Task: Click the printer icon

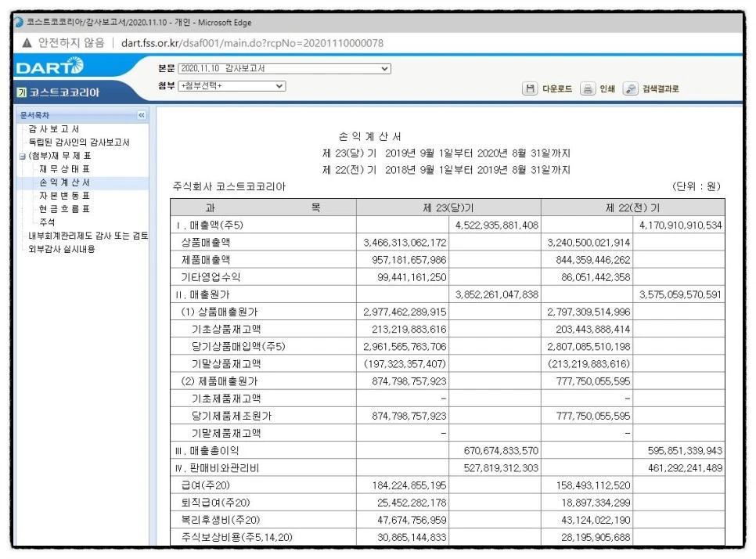Action: [587, 88]
